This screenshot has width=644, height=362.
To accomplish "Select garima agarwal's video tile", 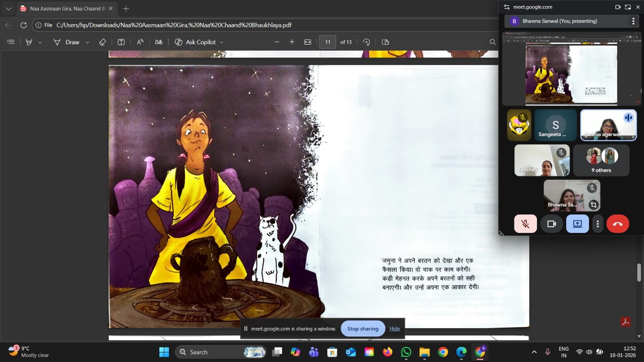I will point(608,125).
